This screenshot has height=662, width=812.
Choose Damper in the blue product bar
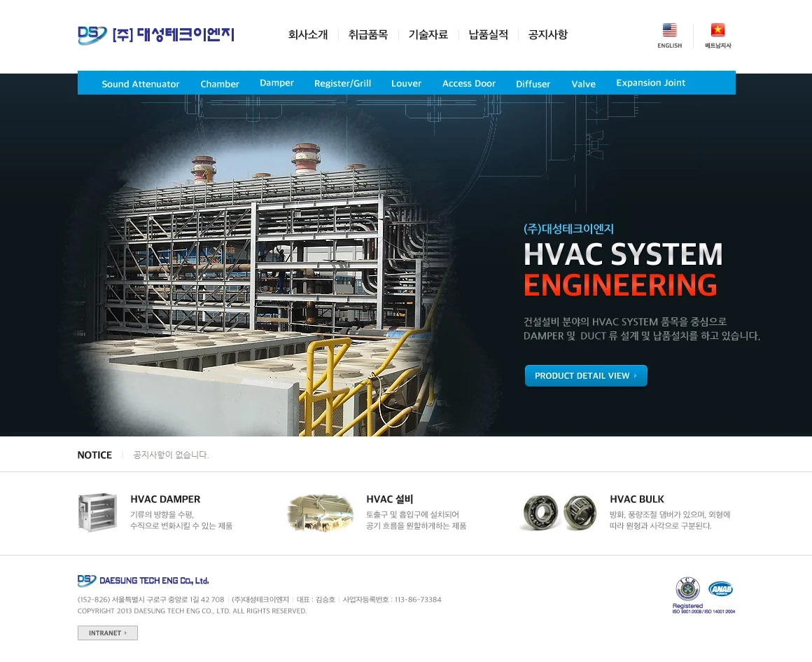point(276,83)
